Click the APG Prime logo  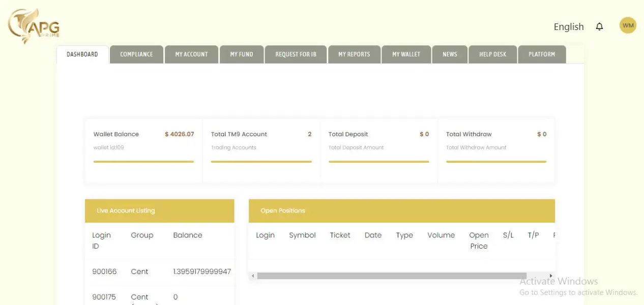[34, 26]
